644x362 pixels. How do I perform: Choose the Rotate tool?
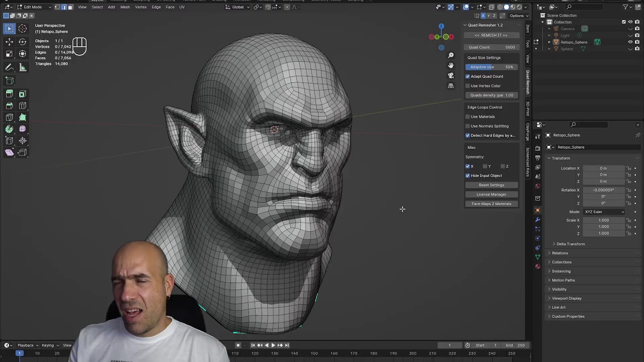click(22, 42)
